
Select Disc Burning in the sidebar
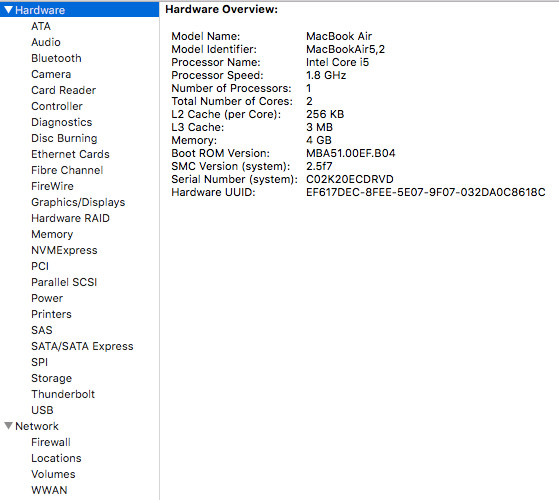(x=64, y=138)
